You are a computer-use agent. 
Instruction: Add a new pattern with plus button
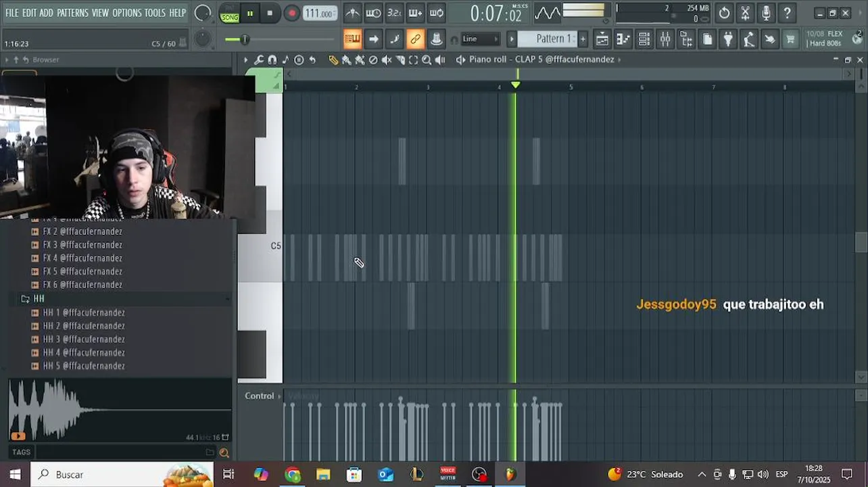click(x=583, y=39)
